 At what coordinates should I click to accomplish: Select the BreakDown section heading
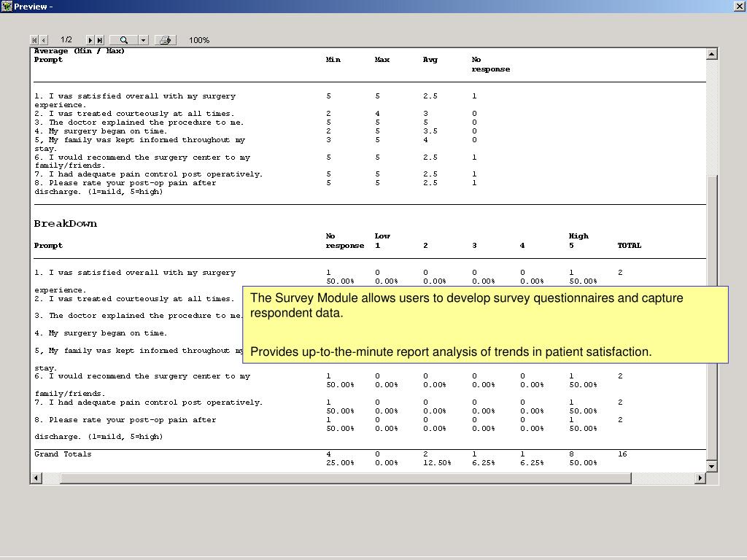pos(65,223)
